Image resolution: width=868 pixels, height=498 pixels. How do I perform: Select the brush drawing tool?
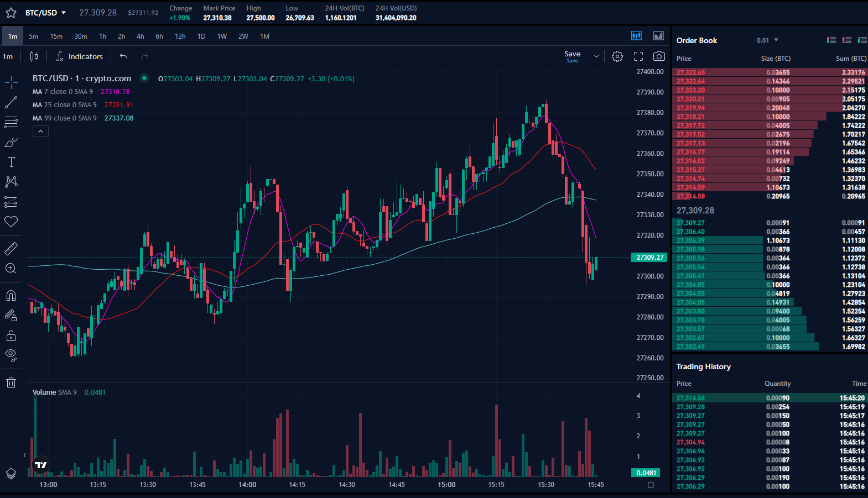(x=11, y=142)
